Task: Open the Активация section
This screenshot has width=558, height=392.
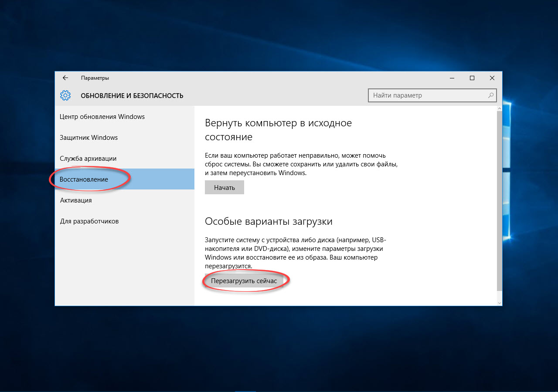Action: [x=75, y=200]
